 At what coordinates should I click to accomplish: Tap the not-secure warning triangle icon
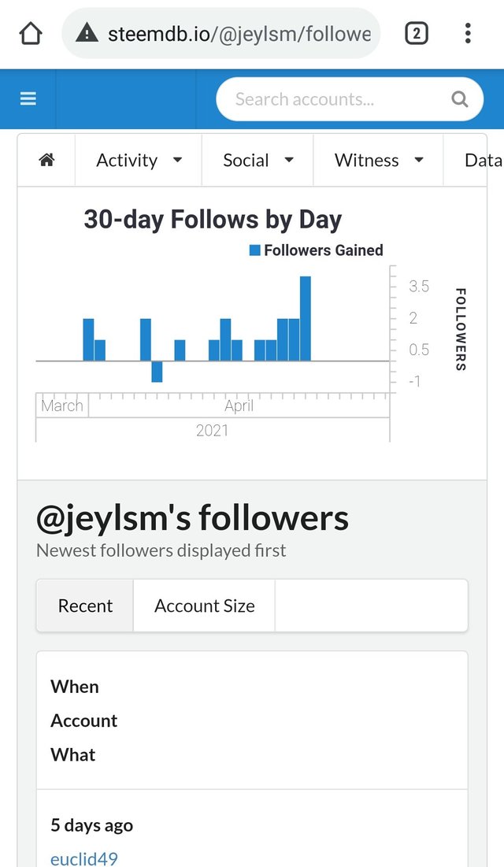pos(87,34)
